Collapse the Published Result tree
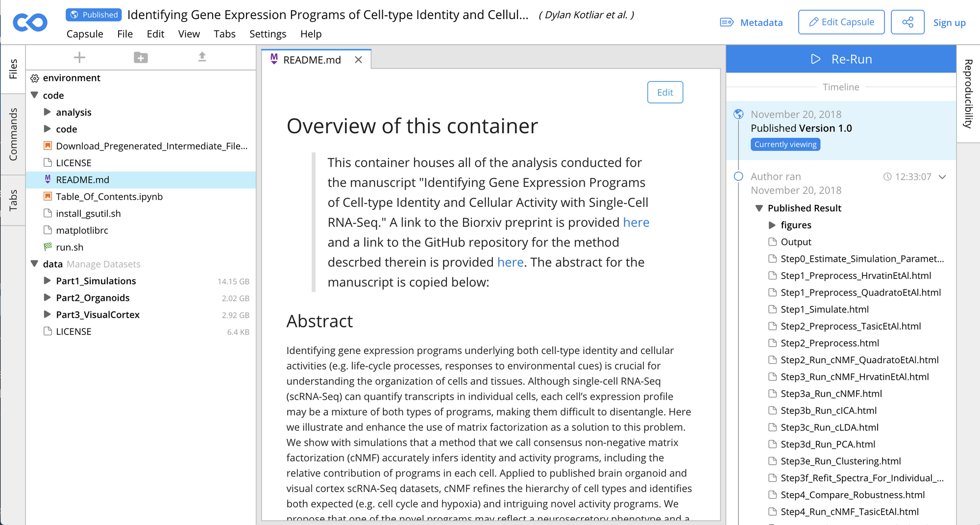The image size is (980, 525). tap(759, 208)
